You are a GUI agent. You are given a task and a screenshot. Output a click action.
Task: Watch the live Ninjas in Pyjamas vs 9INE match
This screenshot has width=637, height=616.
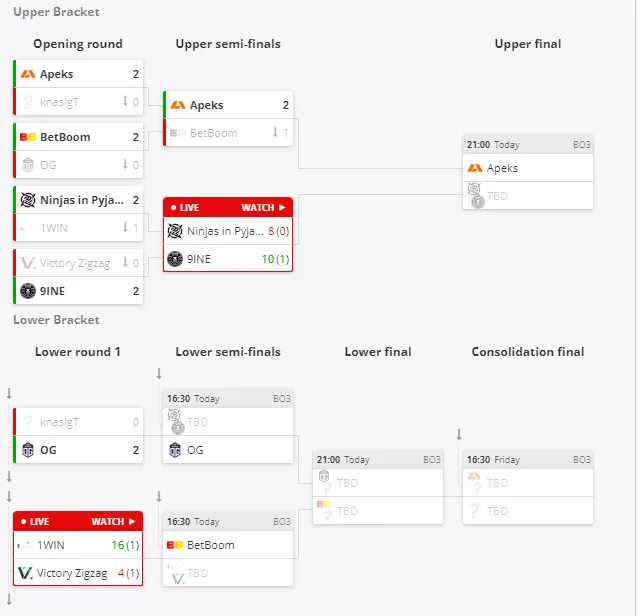coord(263,207)
